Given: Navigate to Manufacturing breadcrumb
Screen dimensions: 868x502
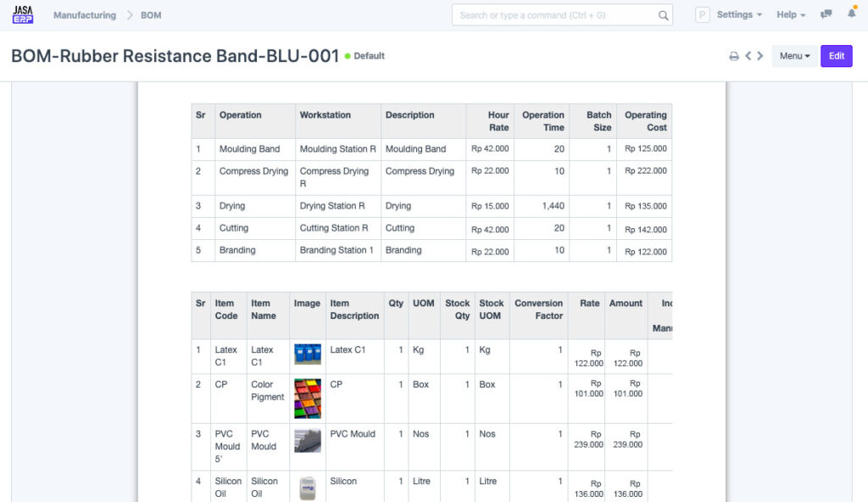Looking at the screenshot, I should [85, 15].
